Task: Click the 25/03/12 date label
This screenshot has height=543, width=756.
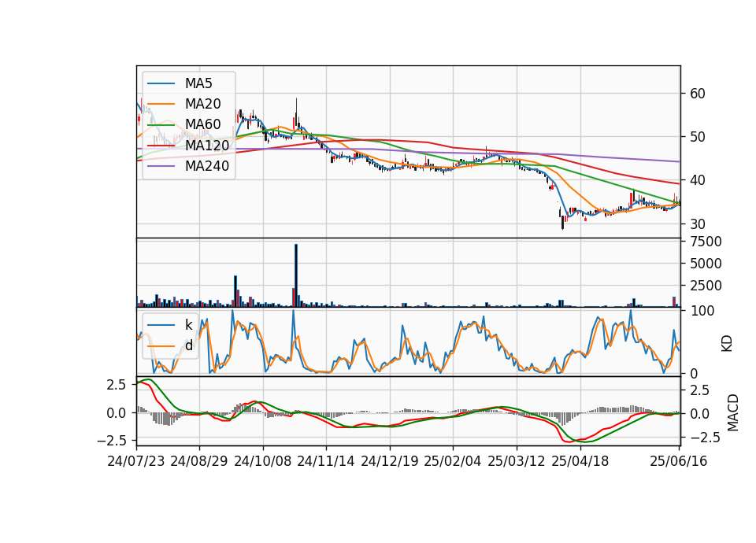Action: 517,461
